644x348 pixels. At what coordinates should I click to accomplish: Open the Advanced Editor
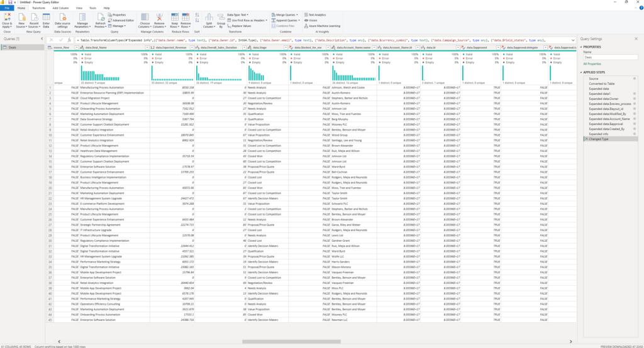(x=121, y=20)
